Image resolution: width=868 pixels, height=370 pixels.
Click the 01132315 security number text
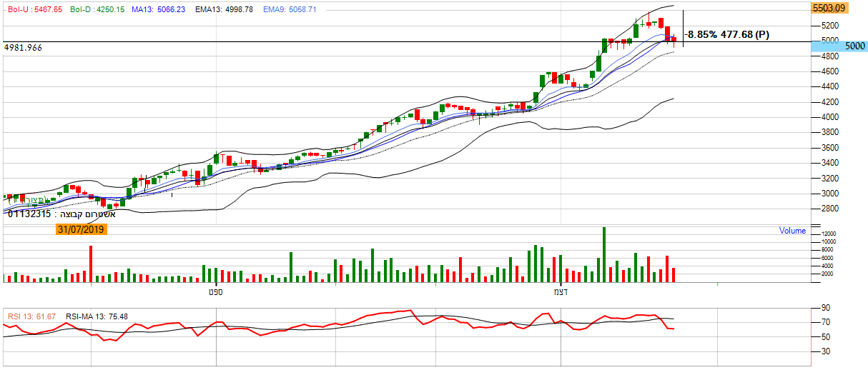(x=29, y=213)
